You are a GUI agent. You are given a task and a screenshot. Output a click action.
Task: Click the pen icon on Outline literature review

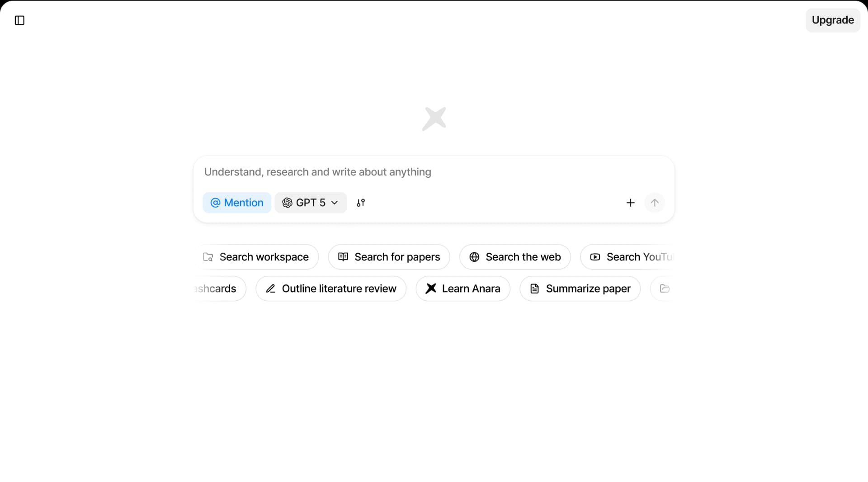pyautogui.click(x=270, y=288)
